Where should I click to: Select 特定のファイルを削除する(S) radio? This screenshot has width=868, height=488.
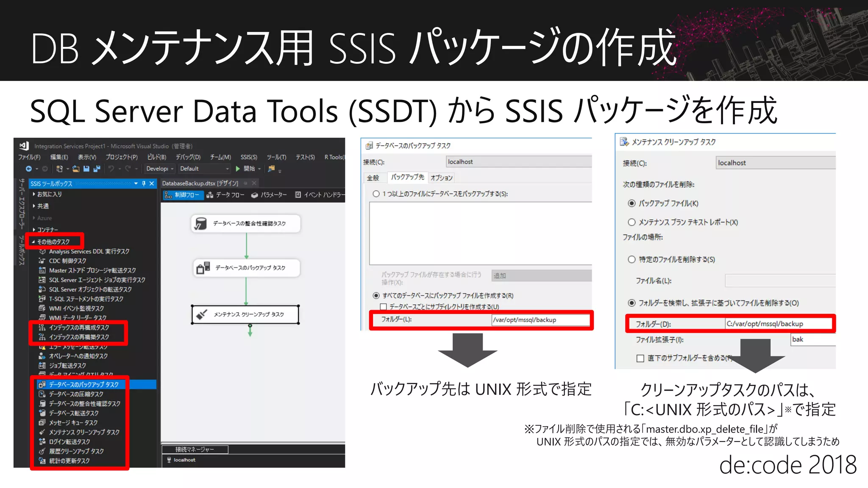pyautogui.click(x=632, y=259)
